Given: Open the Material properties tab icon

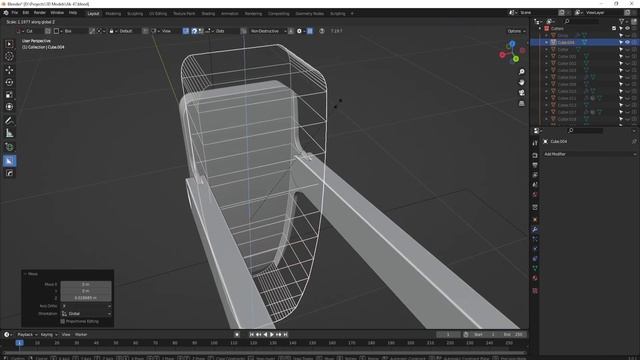Looking at the screenshot, I should pyautogui.click(x=535, y=278).
